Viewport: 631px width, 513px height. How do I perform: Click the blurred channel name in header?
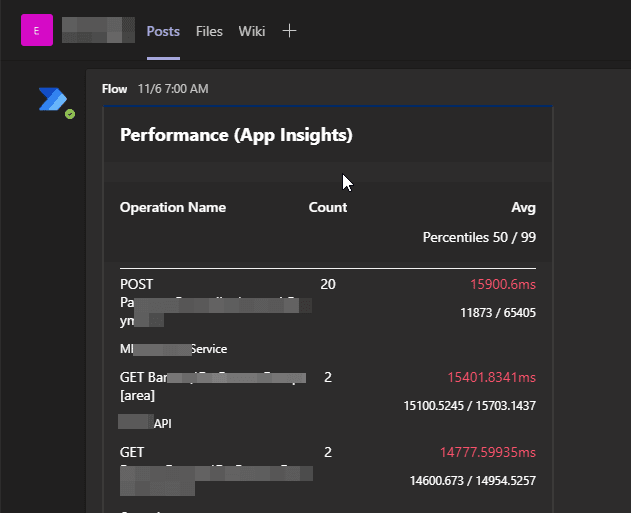(98, 31)
